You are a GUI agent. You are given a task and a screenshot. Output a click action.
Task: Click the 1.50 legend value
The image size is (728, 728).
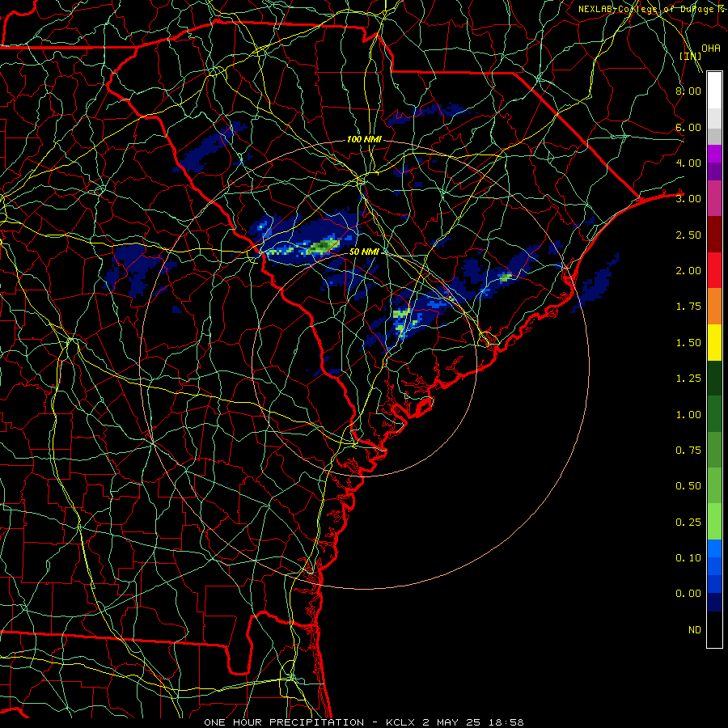point(688,343)
